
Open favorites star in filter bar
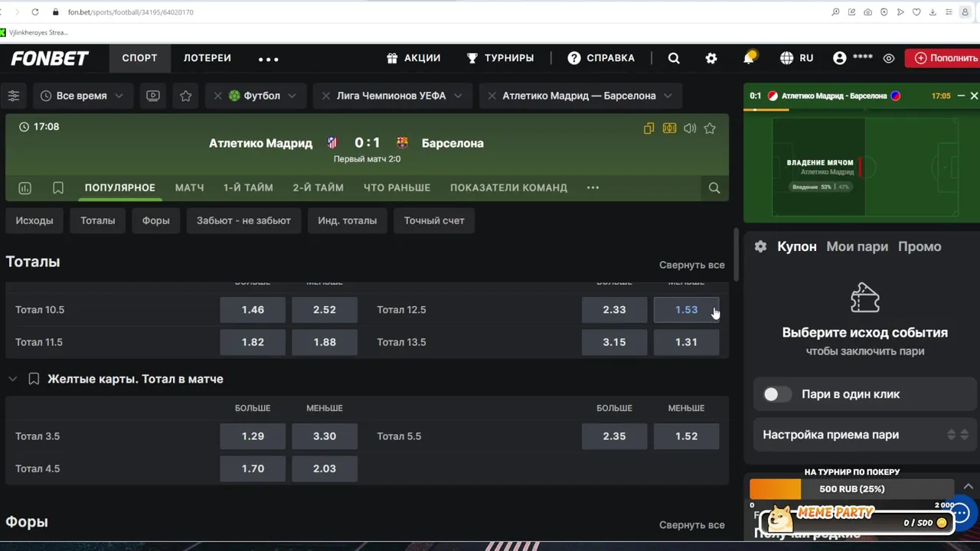[185, 96]
